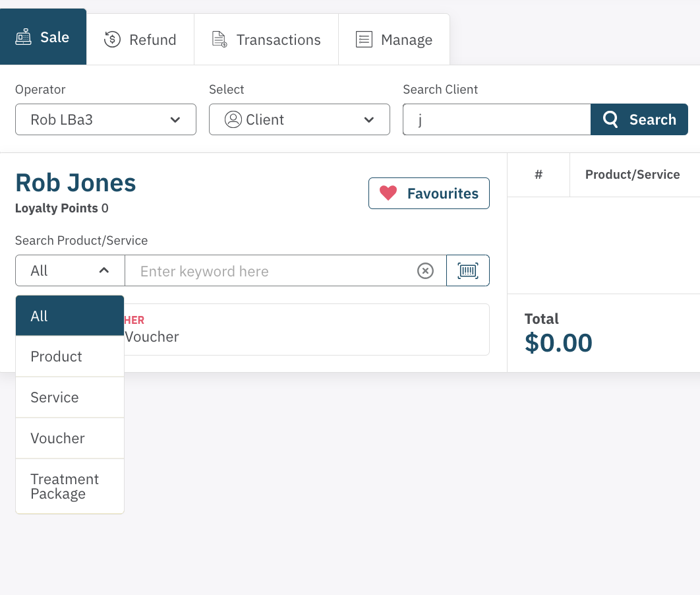Click the Manage list icon
700x595 pixels.
(364, 40)
